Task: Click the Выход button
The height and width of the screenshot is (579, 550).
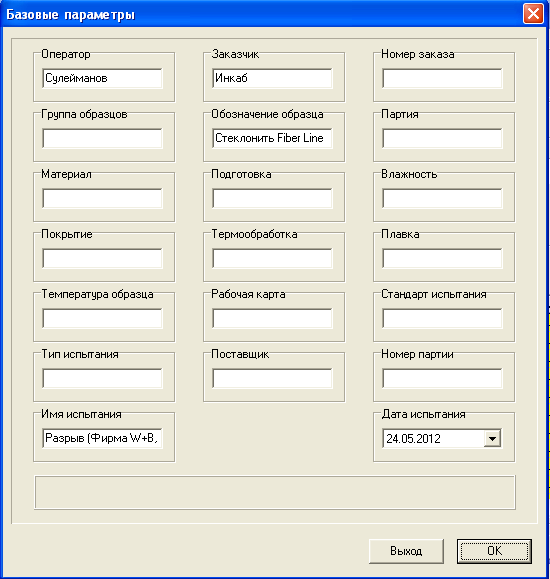Action: [406, 551]
